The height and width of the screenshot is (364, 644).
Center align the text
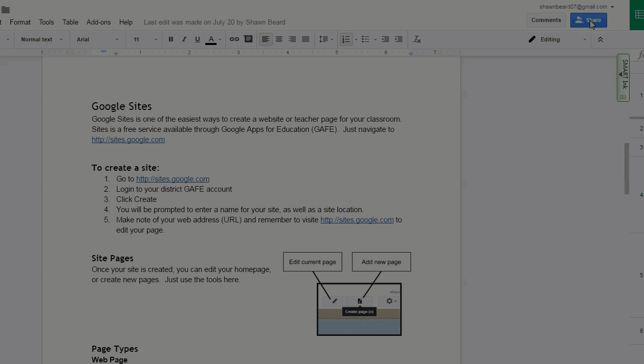[279, 39]
